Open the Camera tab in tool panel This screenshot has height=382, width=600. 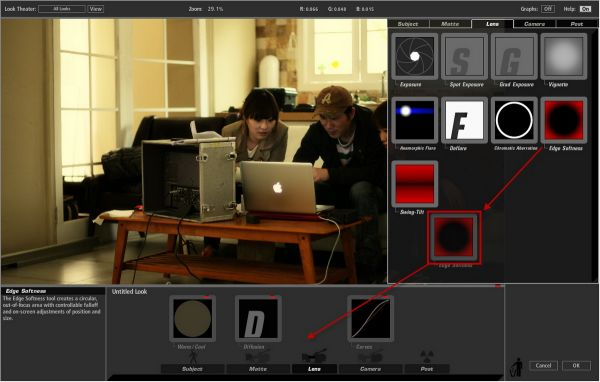click(534, 24)
